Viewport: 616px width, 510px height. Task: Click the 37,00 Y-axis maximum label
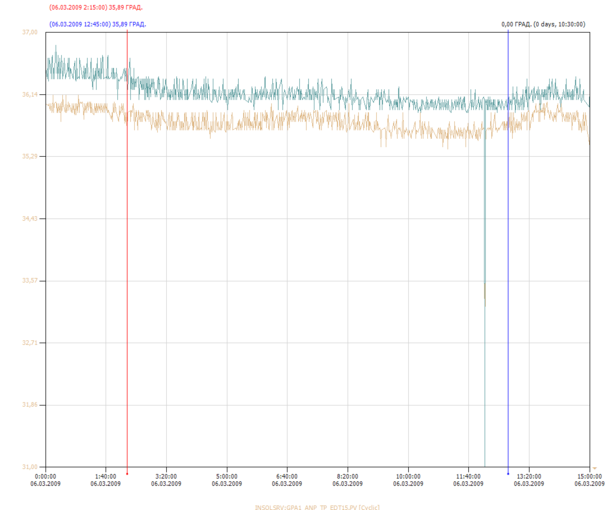coord(30,32)
